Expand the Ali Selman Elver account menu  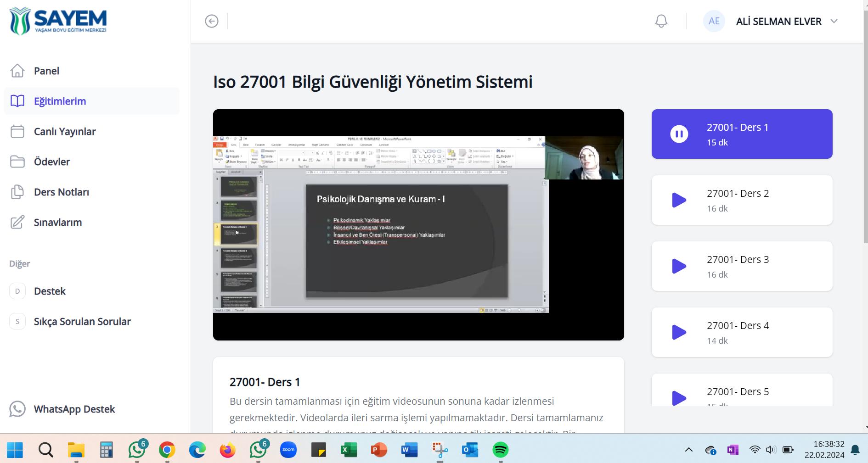(834, 21)
